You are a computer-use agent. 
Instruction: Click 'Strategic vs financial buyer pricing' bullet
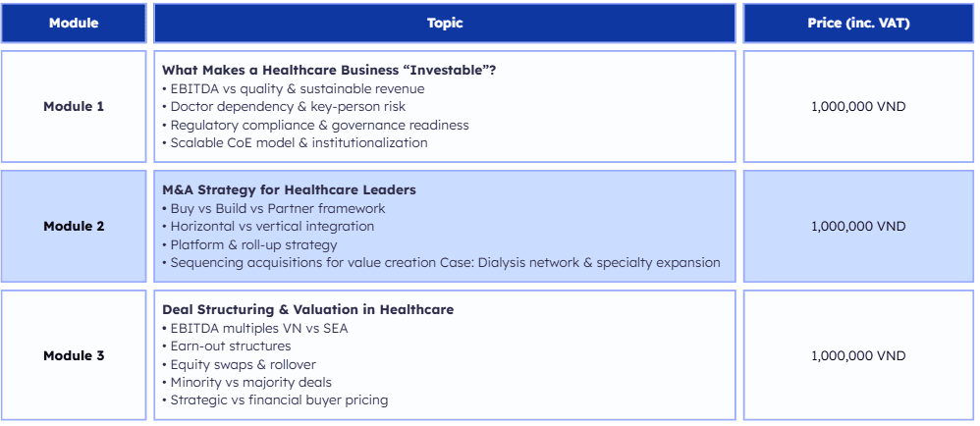coord(279,399)
